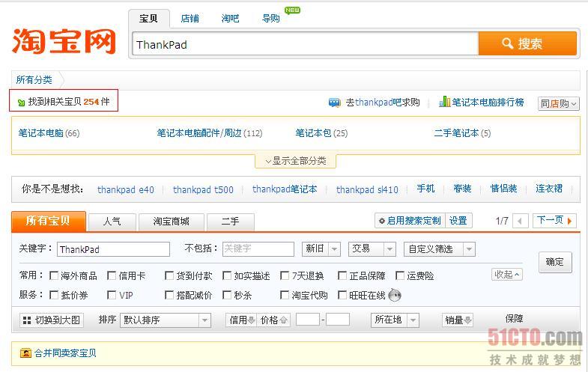The image size is (588, 372).
Task: Click the 手机 suggestion link
Action: click(x=426, y=189)
